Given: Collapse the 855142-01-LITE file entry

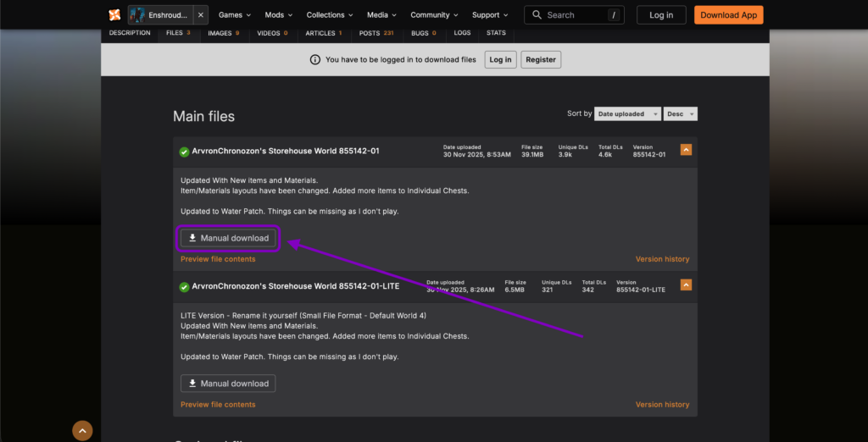Looking at the screenshot, I should [x=686, y=285].
